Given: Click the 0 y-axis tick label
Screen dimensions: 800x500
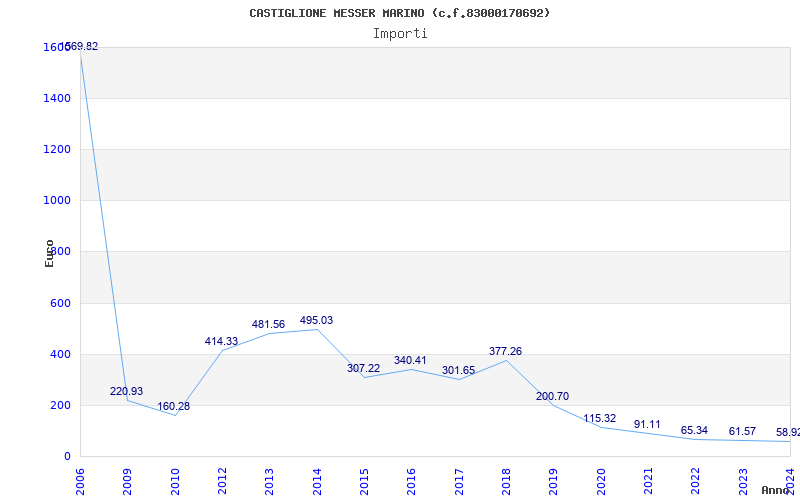Looking at the screenshot, I should click(x=67, y=456).
